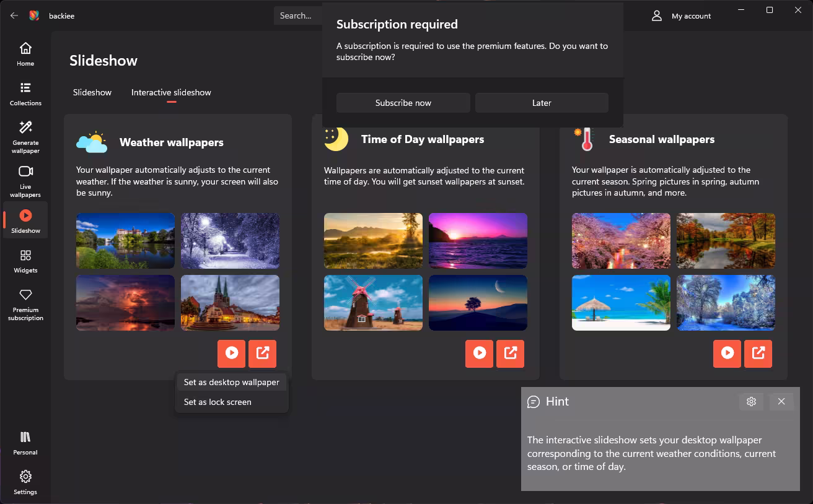
Task: Switch to the Slideshow tab
Action: tap(92, 92)
